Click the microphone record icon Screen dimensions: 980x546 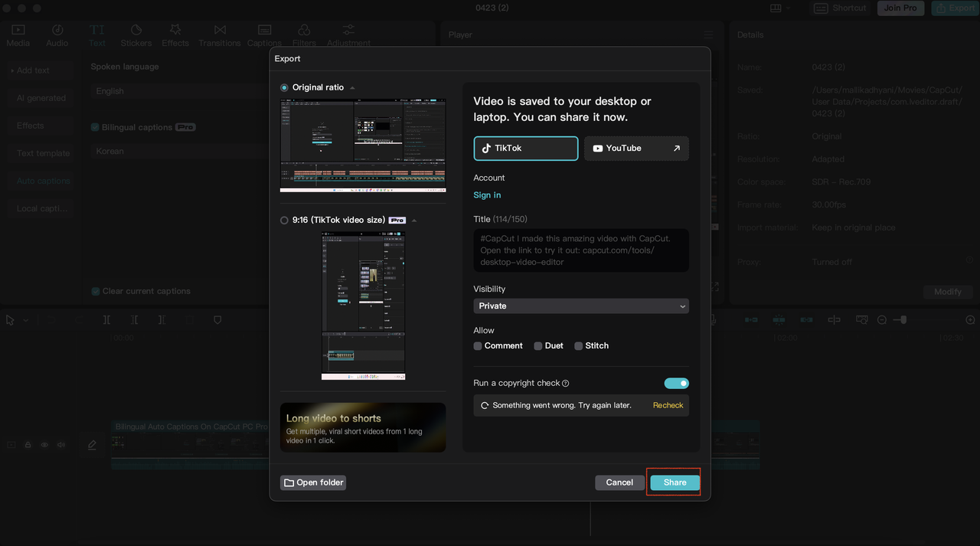714,319
